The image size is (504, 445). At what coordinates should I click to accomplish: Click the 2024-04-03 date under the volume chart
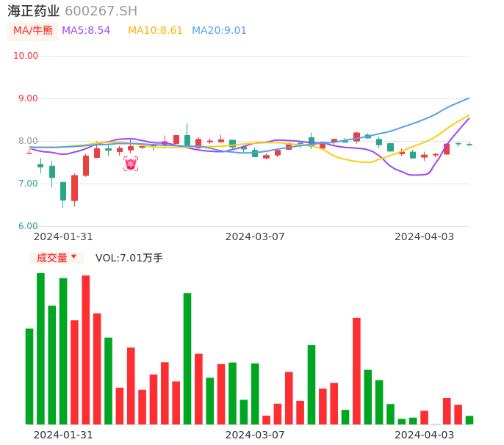[425, 435]
